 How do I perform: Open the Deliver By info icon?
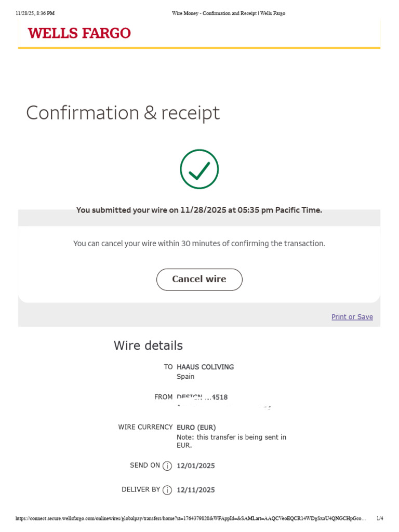[167, 490]
